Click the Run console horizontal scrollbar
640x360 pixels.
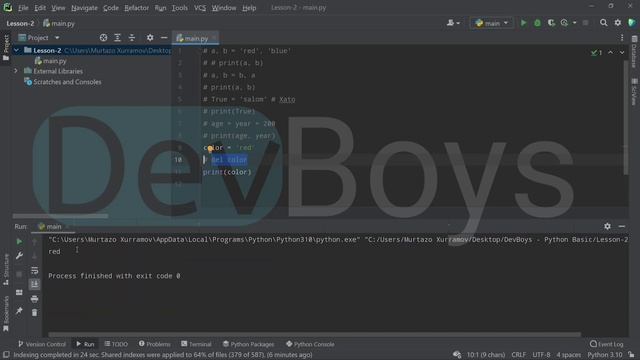coord(314,334)
